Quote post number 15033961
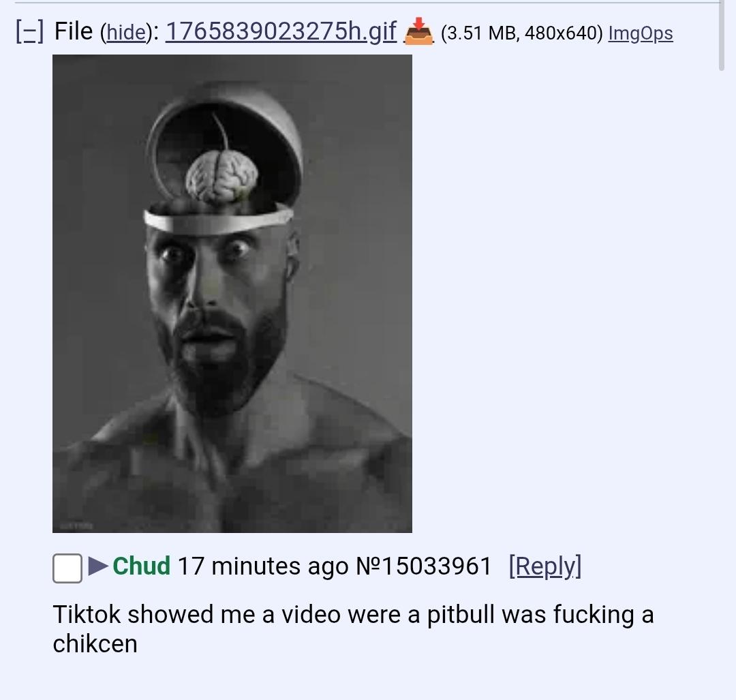Screen dimensions: 736x700 (x=437, y=566)
